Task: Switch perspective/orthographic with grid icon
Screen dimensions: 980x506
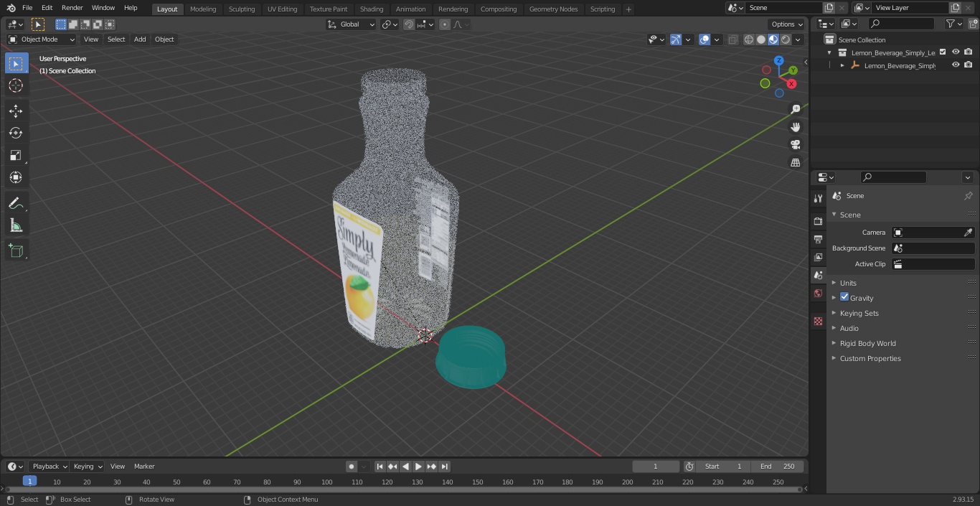Action: [795, 163]
